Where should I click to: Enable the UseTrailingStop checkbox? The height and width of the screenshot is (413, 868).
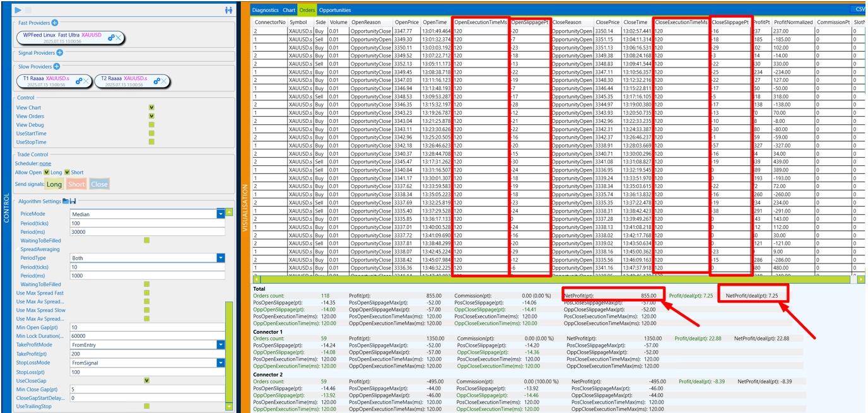[x=146, y=406]
